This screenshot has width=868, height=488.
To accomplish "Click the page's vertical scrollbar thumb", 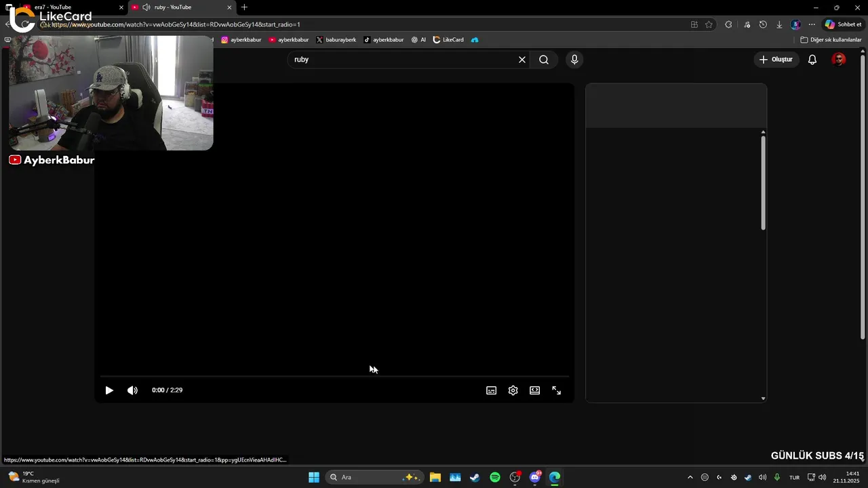I will 863,197.
